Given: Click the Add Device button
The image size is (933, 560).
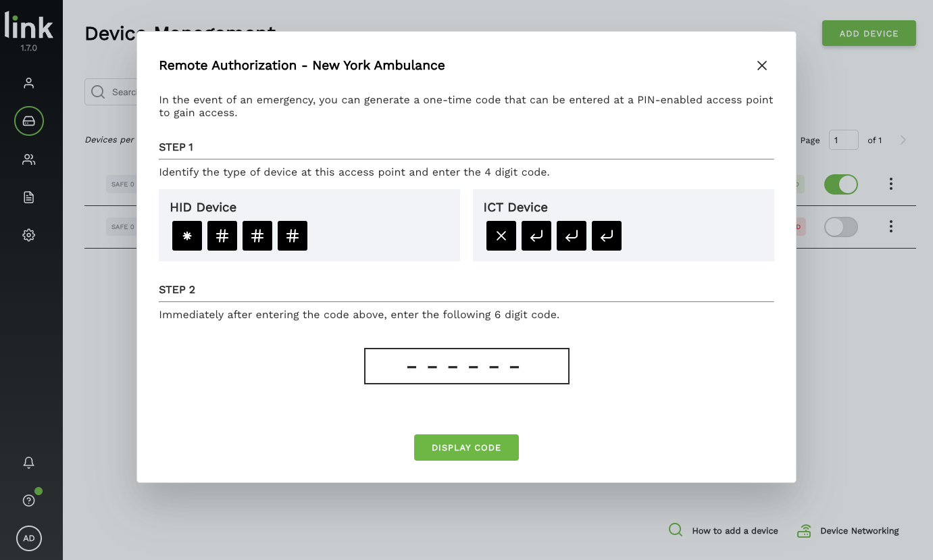Looking at the screenshot, I should [868, 33].
